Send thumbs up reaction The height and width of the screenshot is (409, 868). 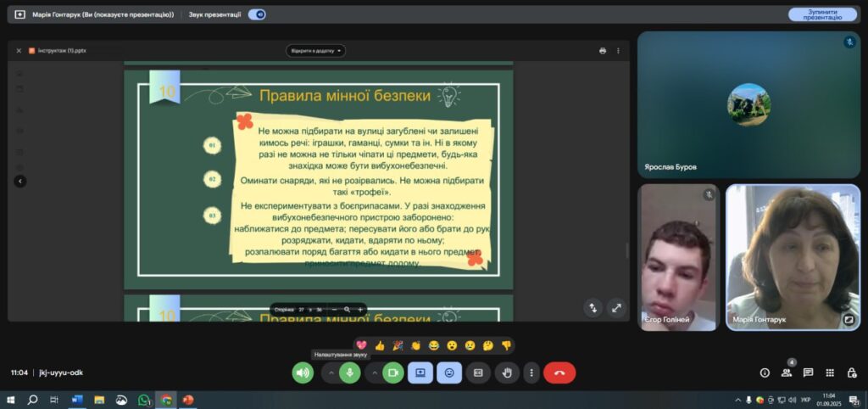[x=379, y=346]
